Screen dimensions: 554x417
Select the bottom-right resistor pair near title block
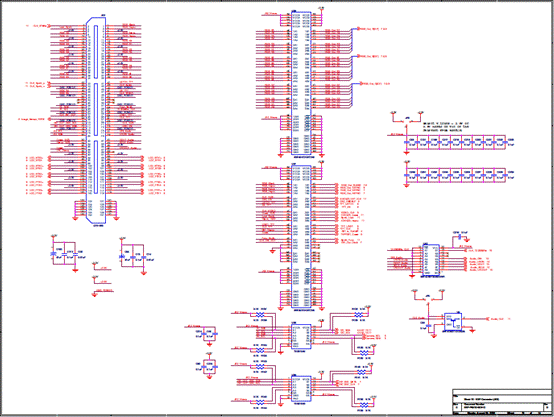click(x=364, y=404)
